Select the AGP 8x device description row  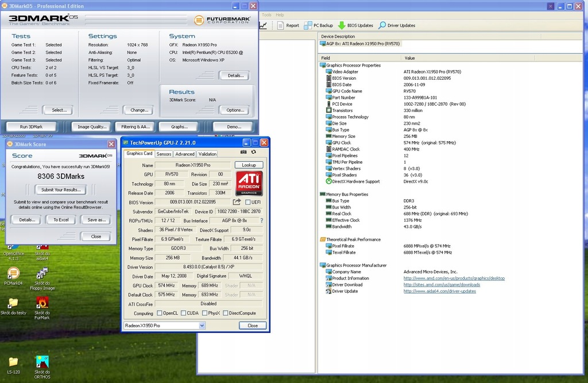click(x=362, y=44)
